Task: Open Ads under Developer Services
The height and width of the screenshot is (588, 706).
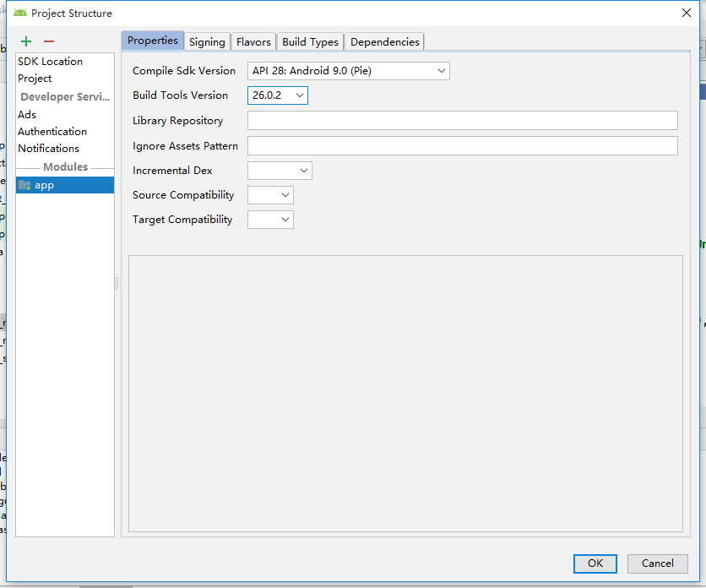Action: 26,114
